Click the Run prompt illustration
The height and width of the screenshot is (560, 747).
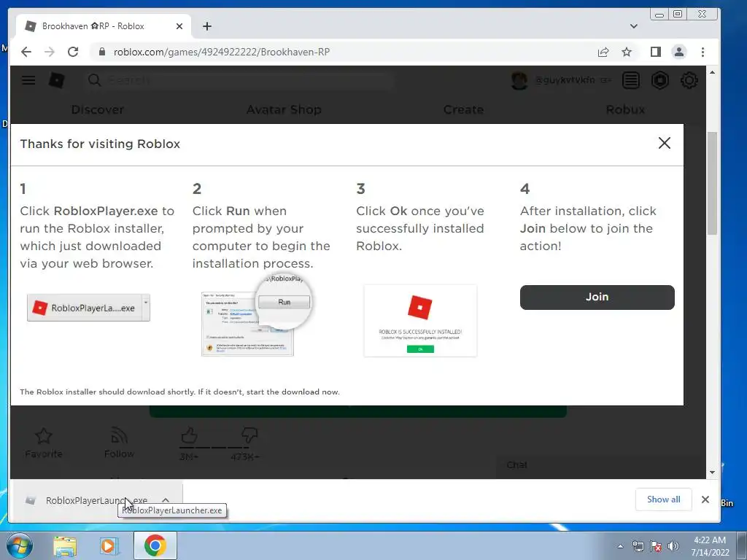[x=256, y=315]
